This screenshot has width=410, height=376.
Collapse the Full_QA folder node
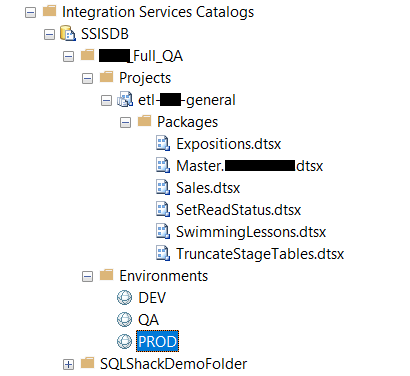[68, 57]
